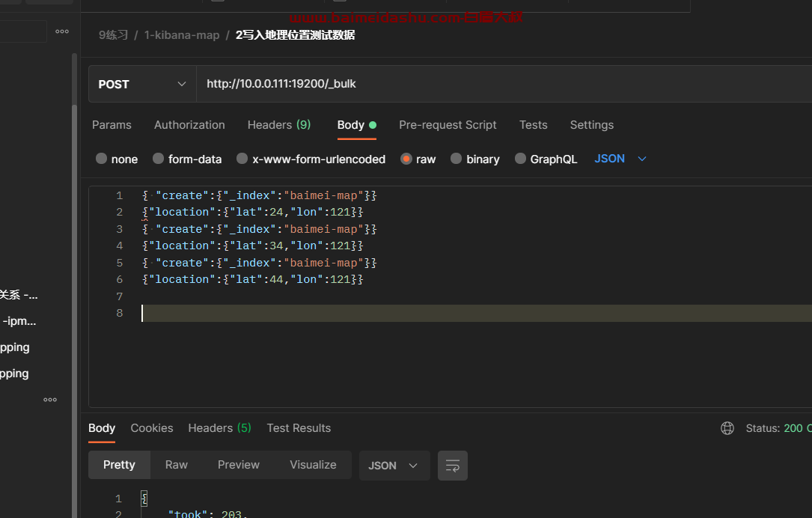The width and height of the screenshot is (812, 518).
Task: Click the Status 200 indicator
Action: point(778,428)
